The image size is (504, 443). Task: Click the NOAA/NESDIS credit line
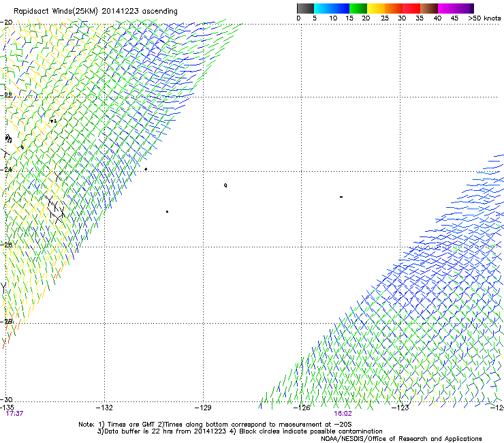tap(401, 439)
